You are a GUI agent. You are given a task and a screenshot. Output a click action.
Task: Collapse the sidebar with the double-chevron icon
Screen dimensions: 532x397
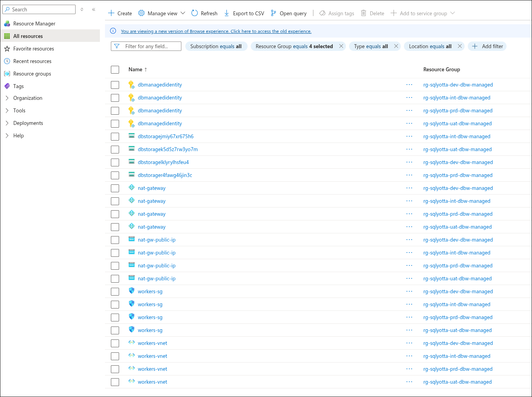coord(94,9)
